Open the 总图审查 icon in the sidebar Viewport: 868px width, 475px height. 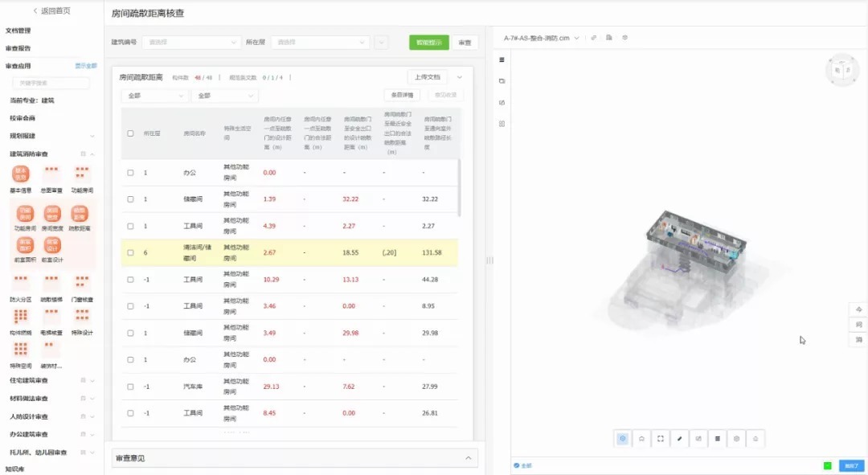(x=51, y=174)
